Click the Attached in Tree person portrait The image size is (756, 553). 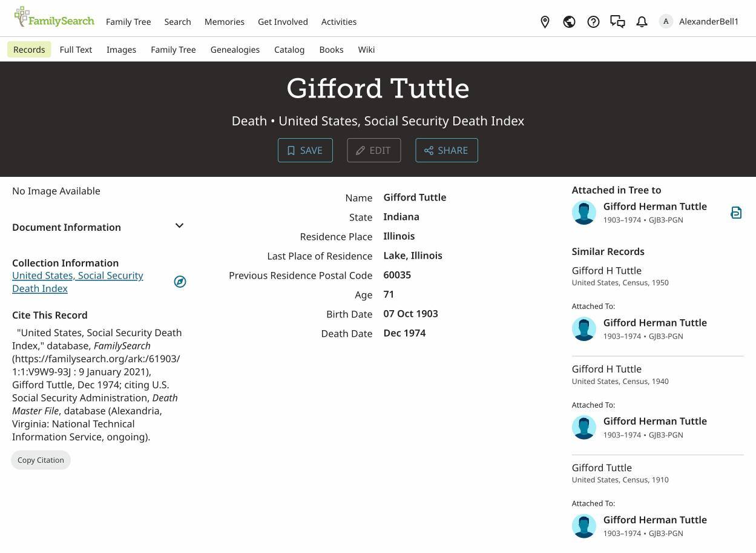tap(584, 213)
